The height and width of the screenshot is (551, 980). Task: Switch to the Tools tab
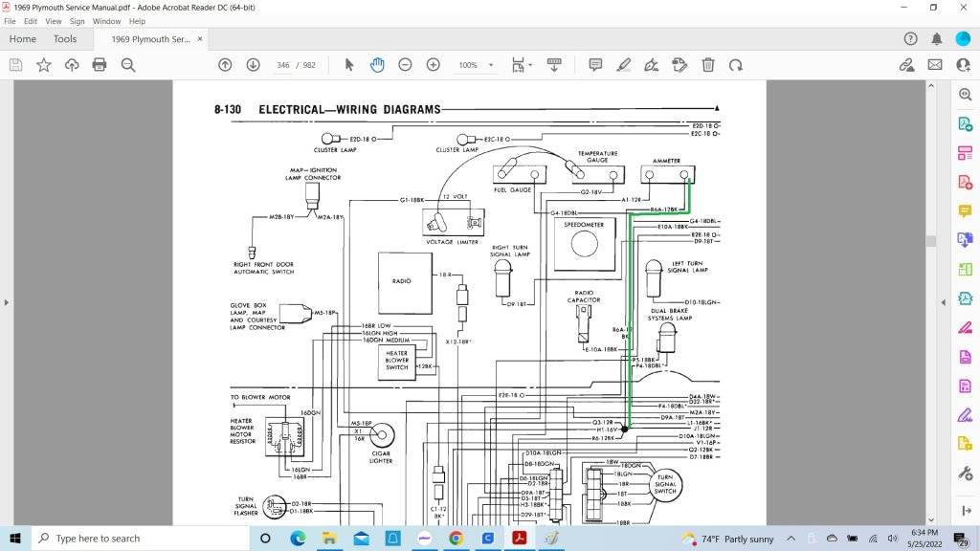(x=65, y=39)
